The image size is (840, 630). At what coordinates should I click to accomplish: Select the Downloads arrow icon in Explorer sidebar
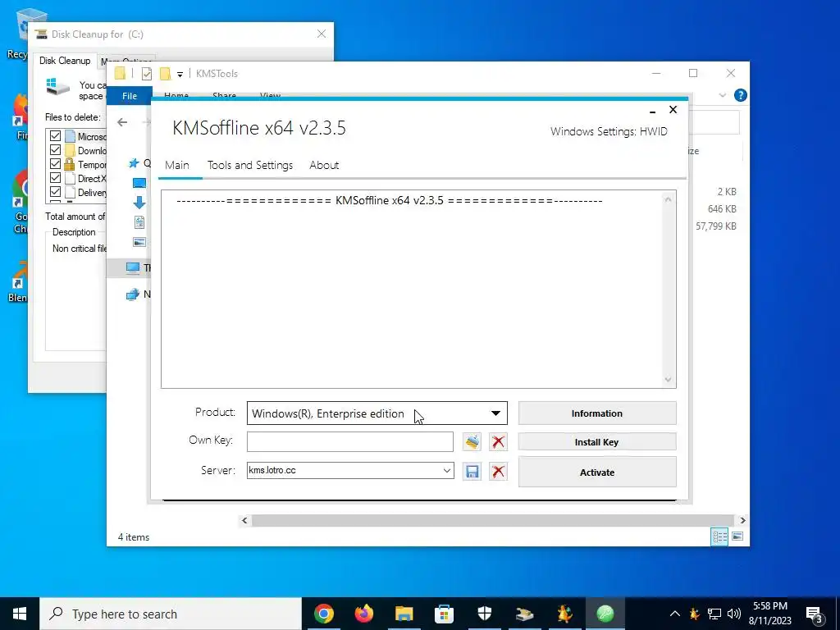139,203
